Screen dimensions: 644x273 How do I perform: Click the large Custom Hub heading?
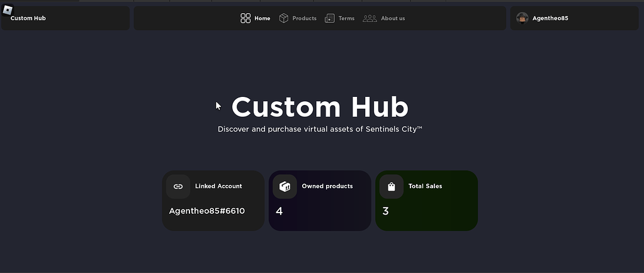pyautogui.click(x=320, y=107)
